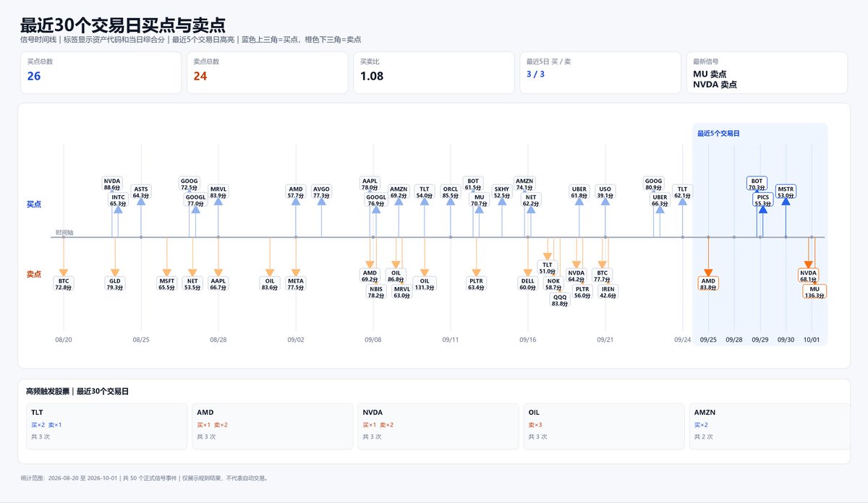Click the NVDA 64.2分 sell label
Screen dimensions: 868x503
pyautogui.click(x=576, y=275)
